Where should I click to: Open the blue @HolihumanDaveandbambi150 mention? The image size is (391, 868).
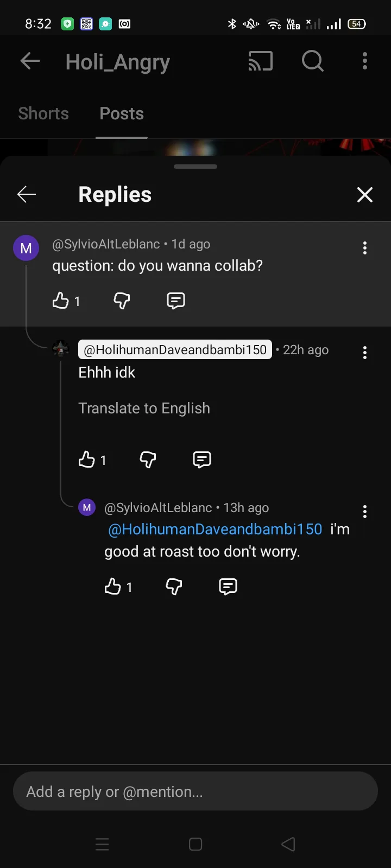(215, 529)
